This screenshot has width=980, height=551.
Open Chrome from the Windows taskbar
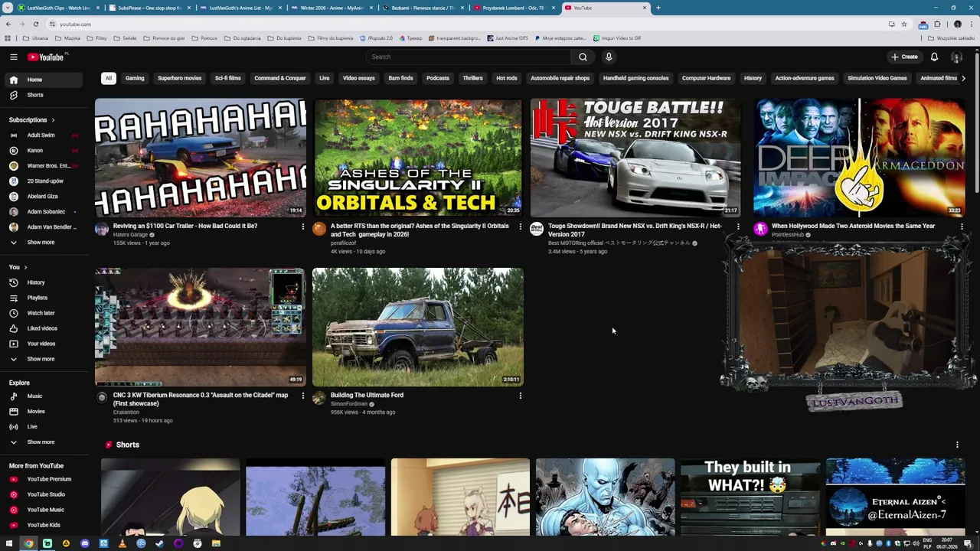click(x=28, y=543)
